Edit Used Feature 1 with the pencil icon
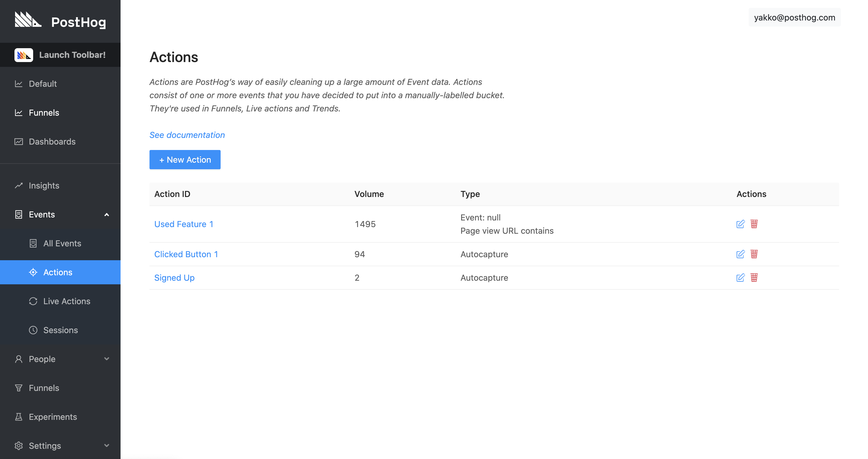Image resolution: width=868 pixels, height=459 pixels. (740, 224)
